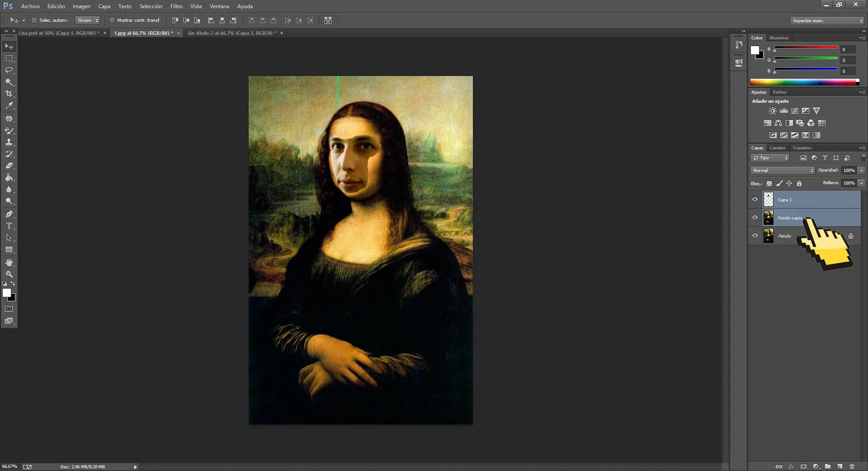Open the Trazados tab
This screenshot has width=868, height=471.
pos(802,148)
